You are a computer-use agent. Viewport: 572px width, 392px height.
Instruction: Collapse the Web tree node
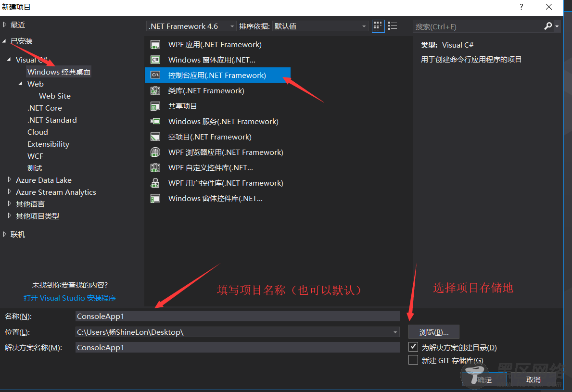coord(20,84)
